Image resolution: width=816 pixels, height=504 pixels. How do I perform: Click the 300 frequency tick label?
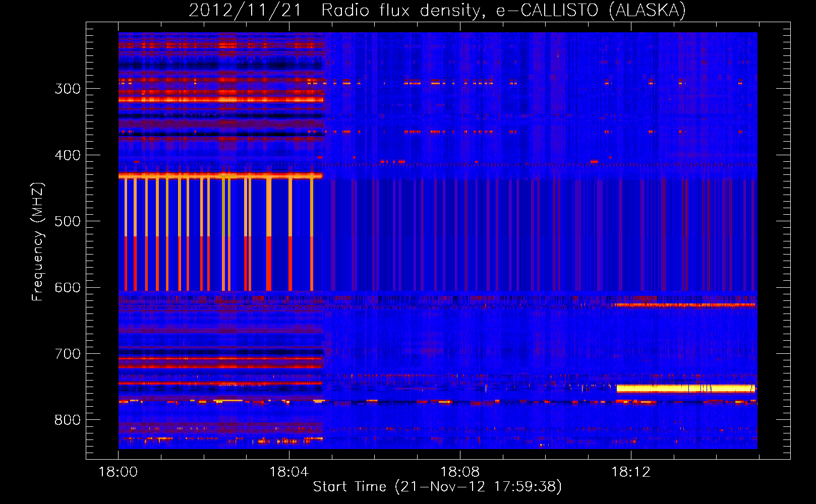(68, 89)
